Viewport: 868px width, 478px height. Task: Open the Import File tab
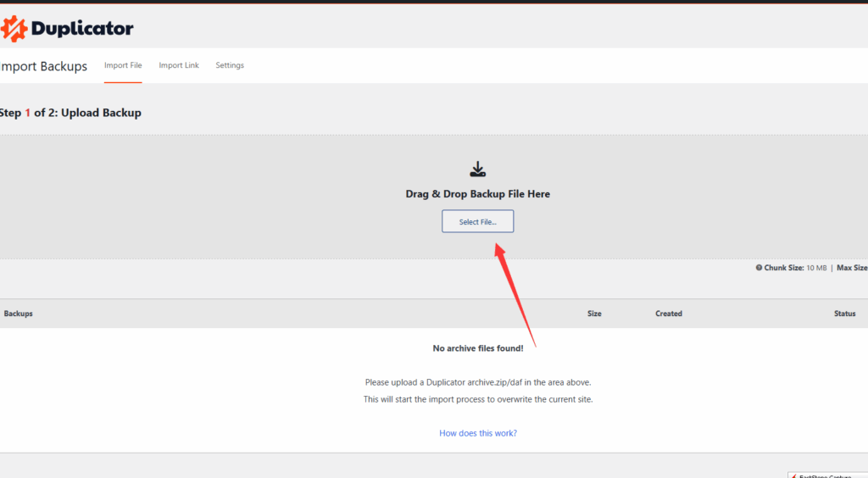(123, 65)
